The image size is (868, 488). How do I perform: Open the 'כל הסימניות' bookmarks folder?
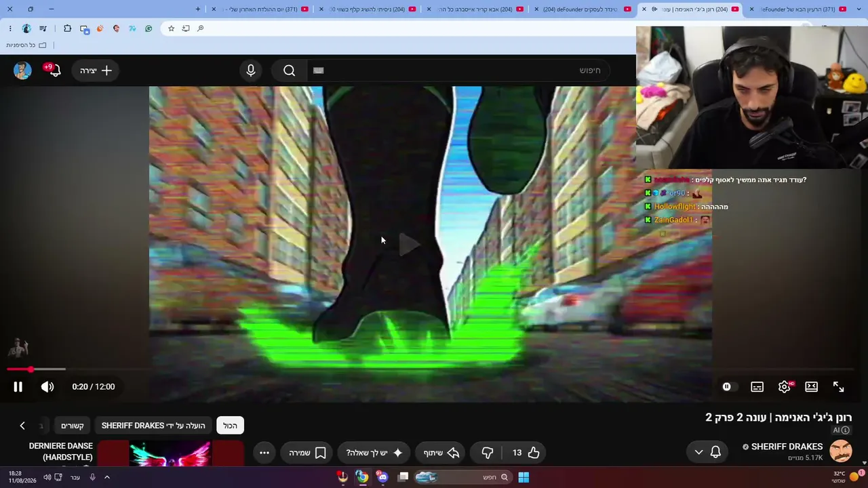click(x=26, y=45)
